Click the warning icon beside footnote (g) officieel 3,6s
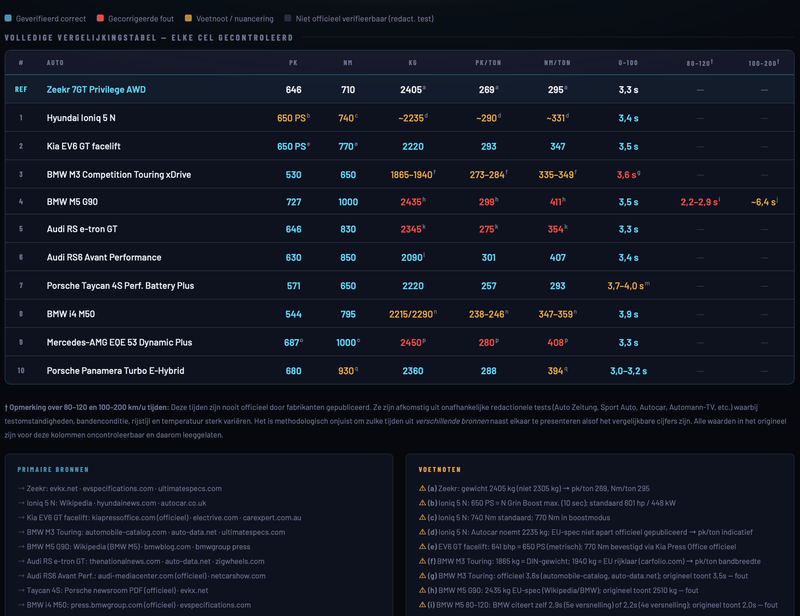This screenshot has width=800, height=616. pos(422,576)
